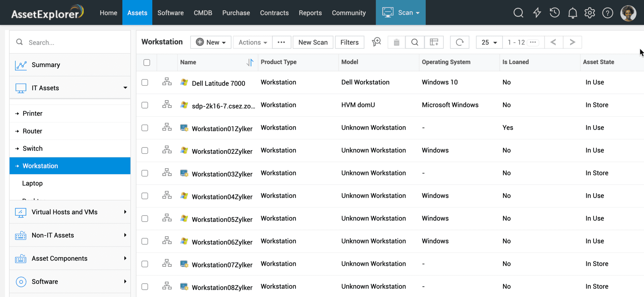
Task: Select the Workstation04Zylker row checkbox
Action: [x=145, y=196]
